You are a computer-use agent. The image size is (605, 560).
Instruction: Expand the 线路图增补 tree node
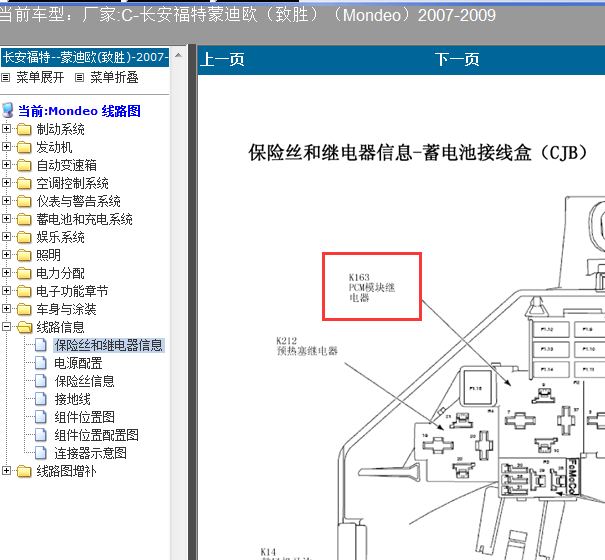[x=6, y=471]
